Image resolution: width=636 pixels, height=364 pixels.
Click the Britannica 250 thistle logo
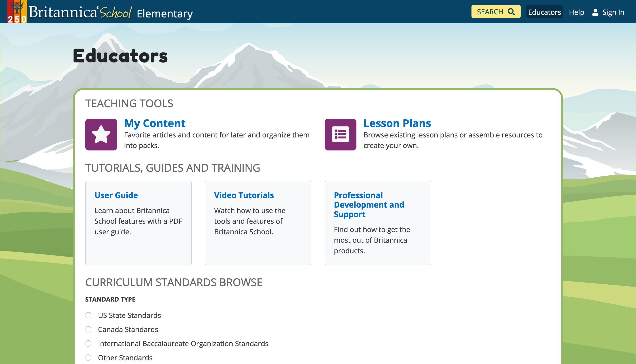[17, 12]
